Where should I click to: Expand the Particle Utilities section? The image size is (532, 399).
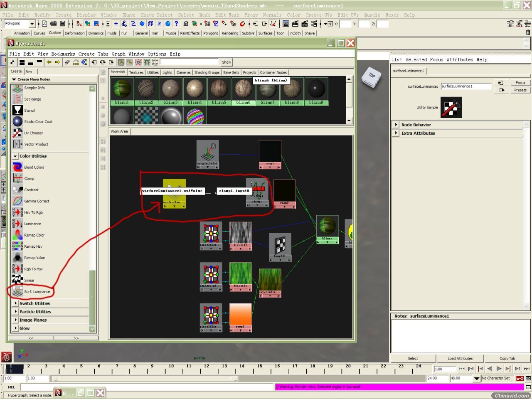pos(16,312)
